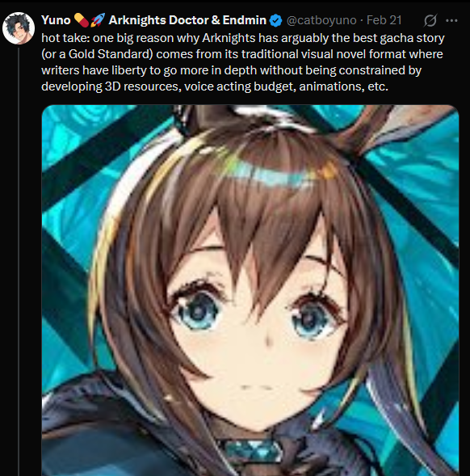This screenshot has width=470, height=476.
Task: Click the blue verified checkmark badge
Action: click(x=275, y=21)
